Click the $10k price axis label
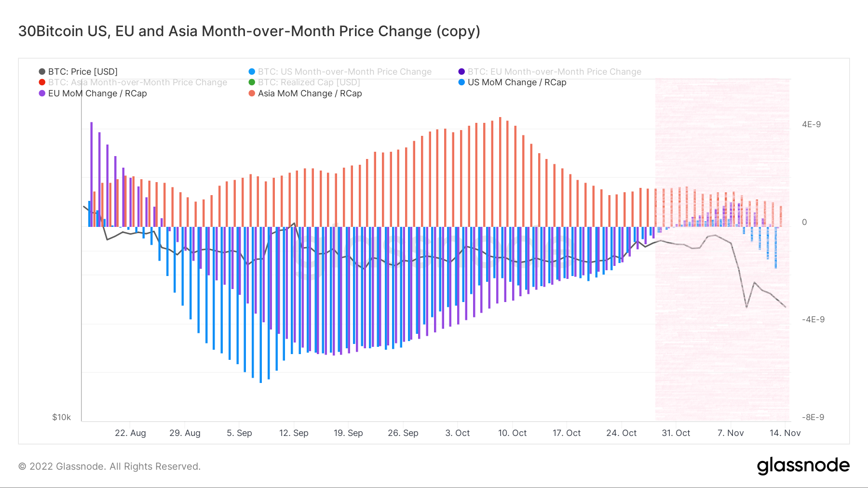 click(x=61, y=417)
